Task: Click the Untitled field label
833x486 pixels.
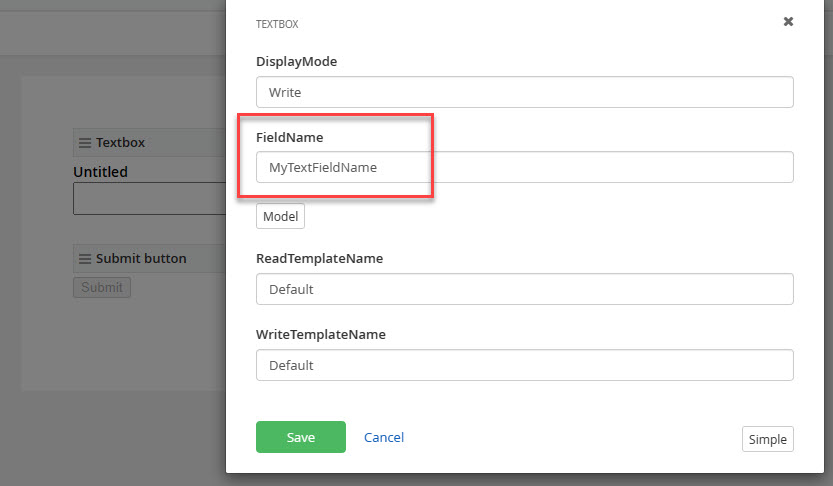Action: pyautogui.click(x=100, y=172)
